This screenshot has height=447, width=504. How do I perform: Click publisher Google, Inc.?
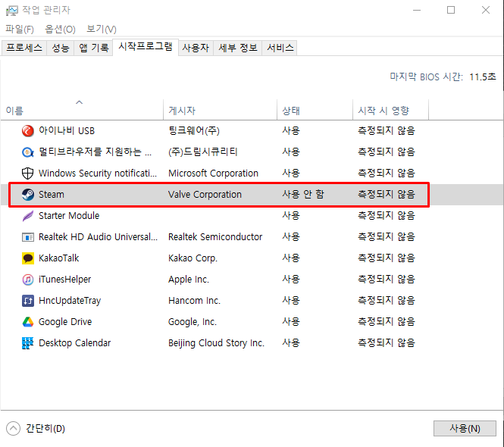(193, 322)
